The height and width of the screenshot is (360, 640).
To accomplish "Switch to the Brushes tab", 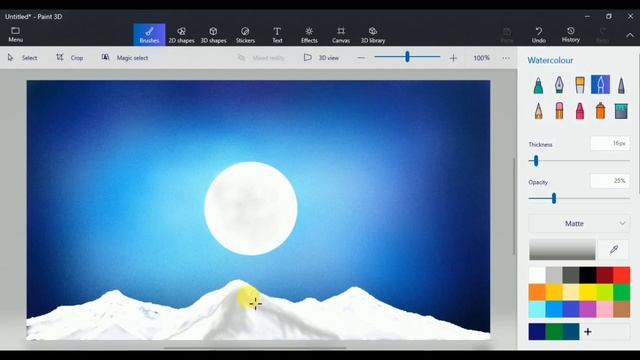I will tap(149, 35).
